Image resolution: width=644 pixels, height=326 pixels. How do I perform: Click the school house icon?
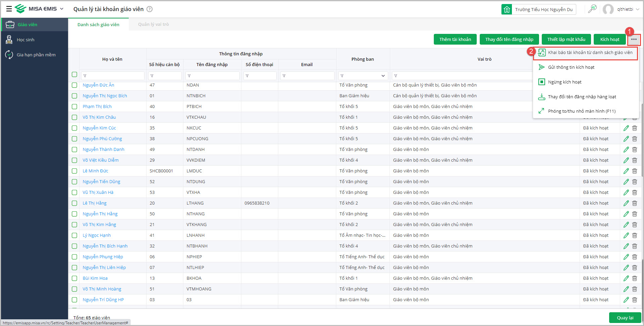click(x=507, y=9)
